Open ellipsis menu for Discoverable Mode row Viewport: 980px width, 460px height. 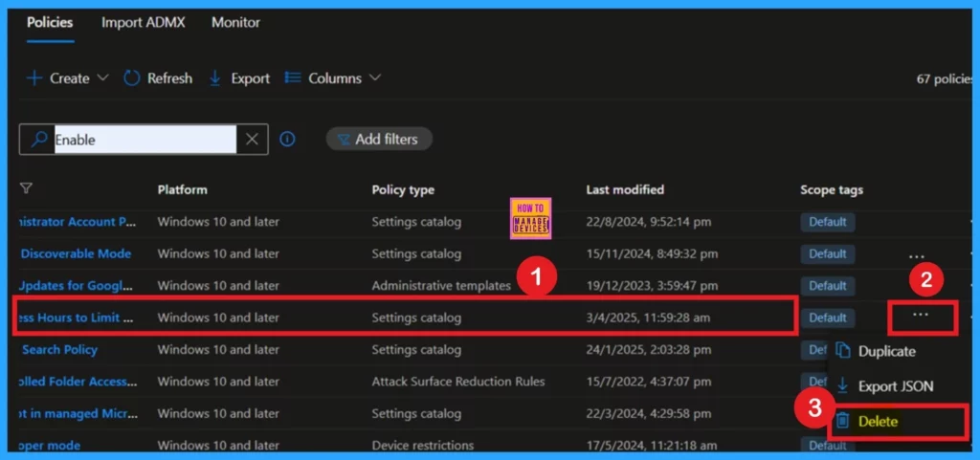(917, 256)
